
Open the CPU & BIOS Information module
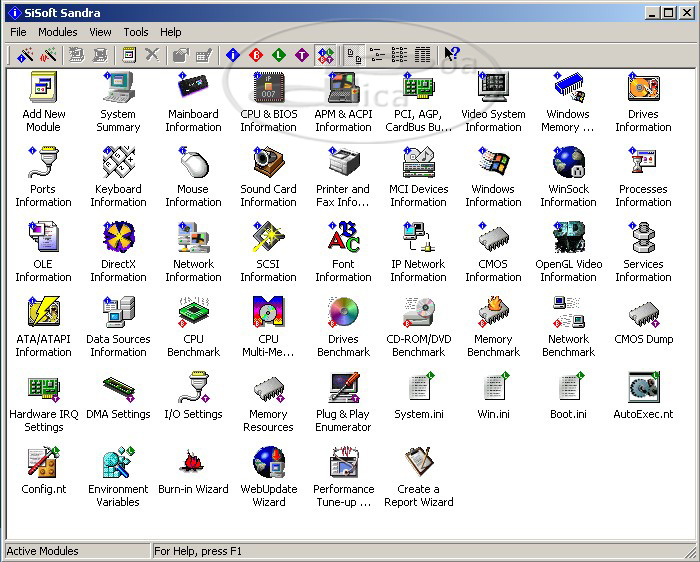268,89
